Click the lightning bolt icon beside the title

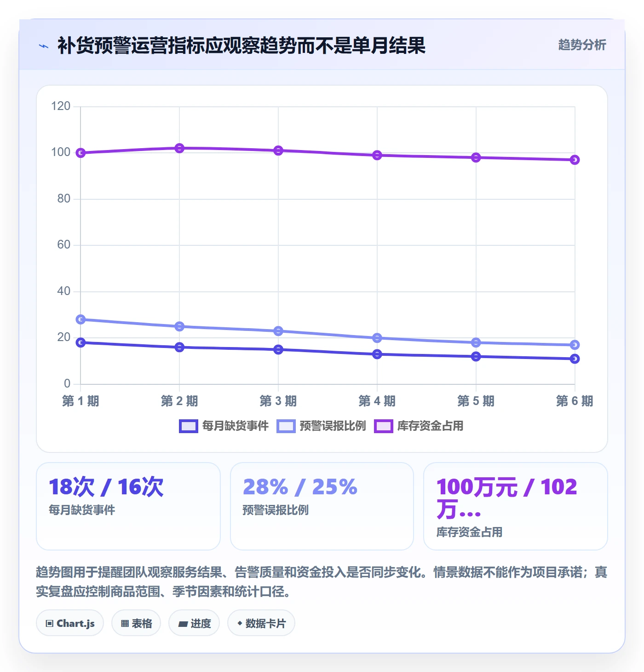click(x=44, y=46)
